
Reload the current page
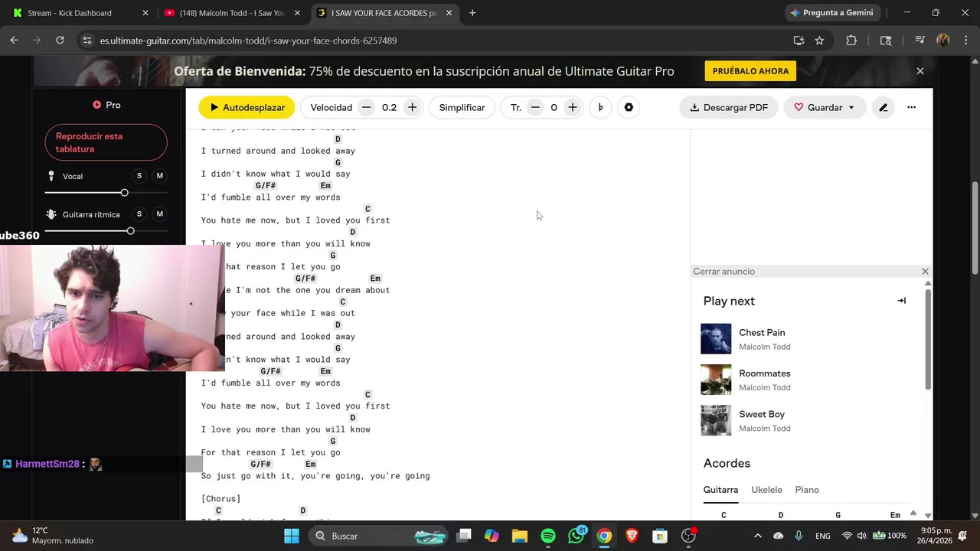[60, 41]
